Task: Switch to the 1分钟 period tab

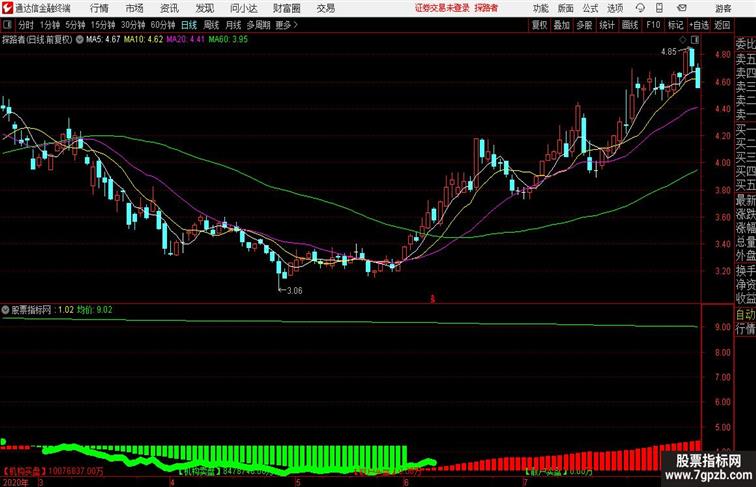Action: click(x=50, y=25)
